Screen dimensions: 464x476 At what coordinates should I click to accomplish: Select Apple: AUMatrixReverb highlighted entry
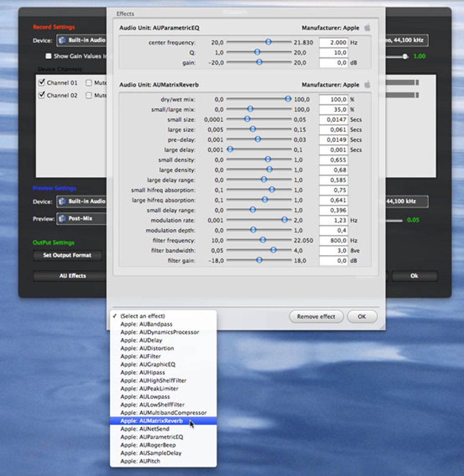163,421
